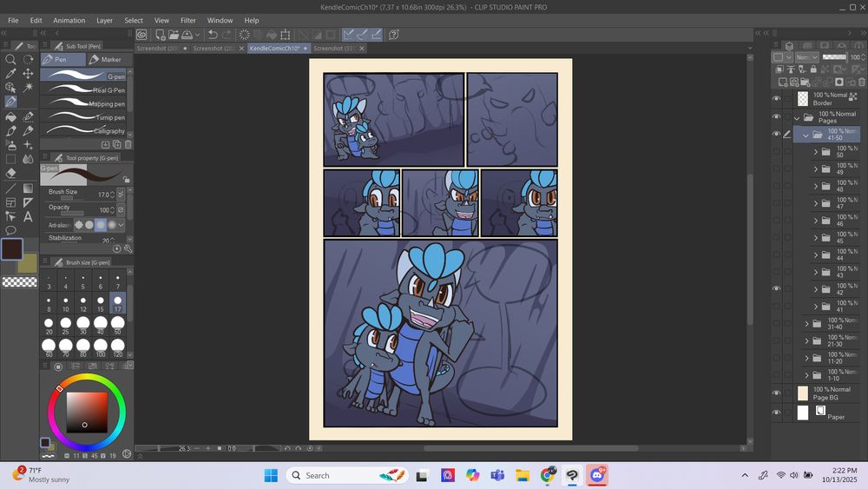Expand the 31-40 folder
Screen dimensions: 868x489
806,324
